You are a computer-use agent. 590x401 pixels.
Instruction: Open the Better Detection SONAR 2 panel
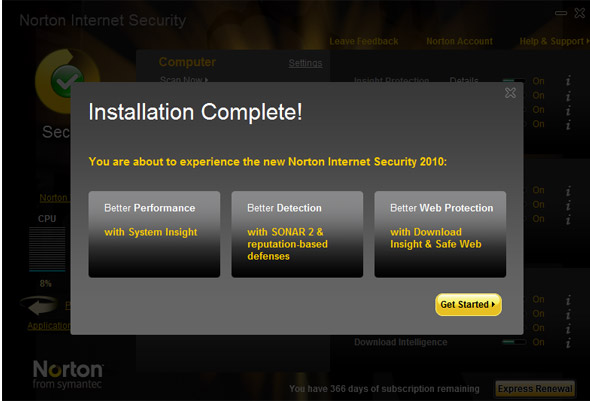tap(297, 234)
